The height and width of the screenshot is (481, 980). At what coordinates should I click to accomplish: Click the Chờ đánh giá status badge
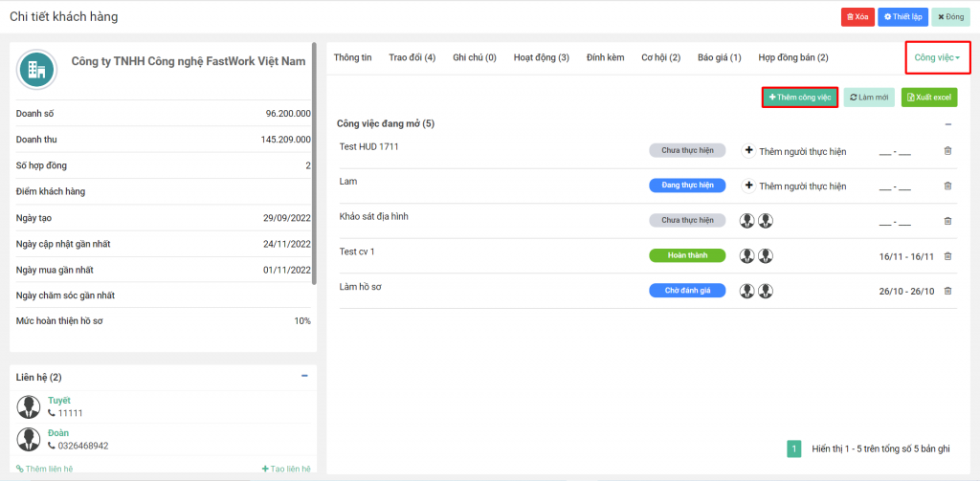687,291
